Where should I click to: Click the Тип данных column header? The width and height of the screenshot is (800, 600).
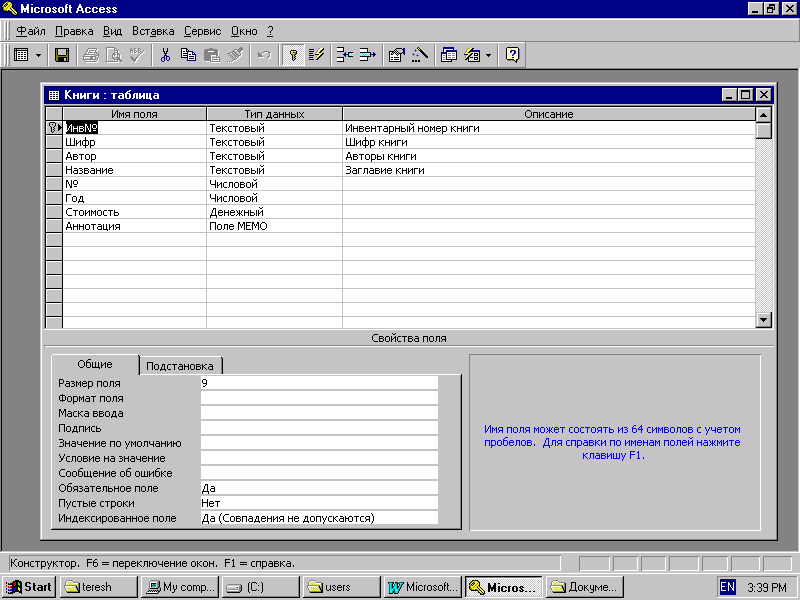click(274, 114)
